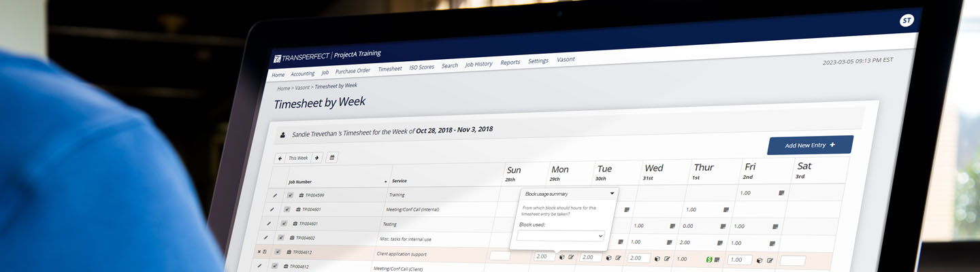The image size is (980, 272).
Task: Open the Reports menu
Action: [x=510, y=63]
